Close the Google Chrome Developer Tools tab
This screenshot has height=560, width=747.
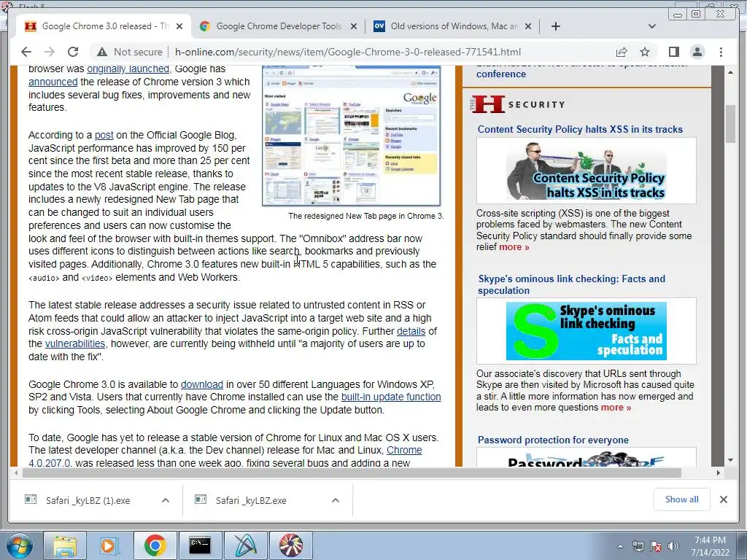coord(354,26)
